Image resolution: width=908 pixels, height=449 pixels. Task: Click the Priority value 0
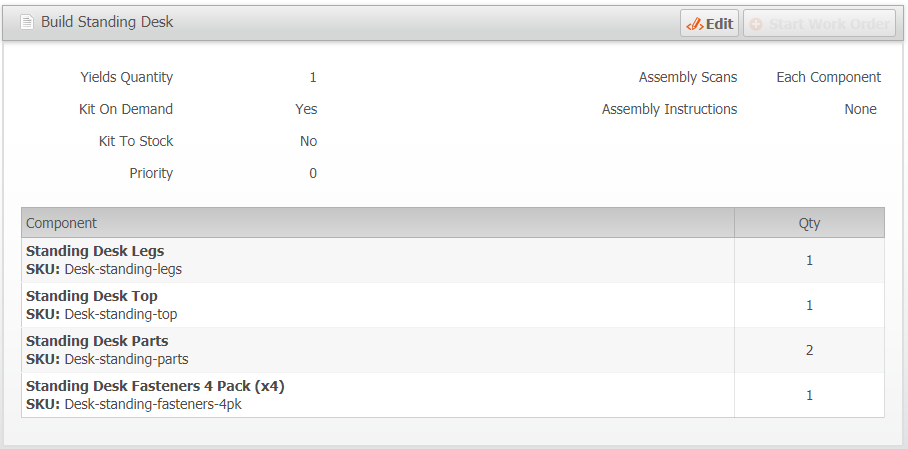[x=313, y=173]
